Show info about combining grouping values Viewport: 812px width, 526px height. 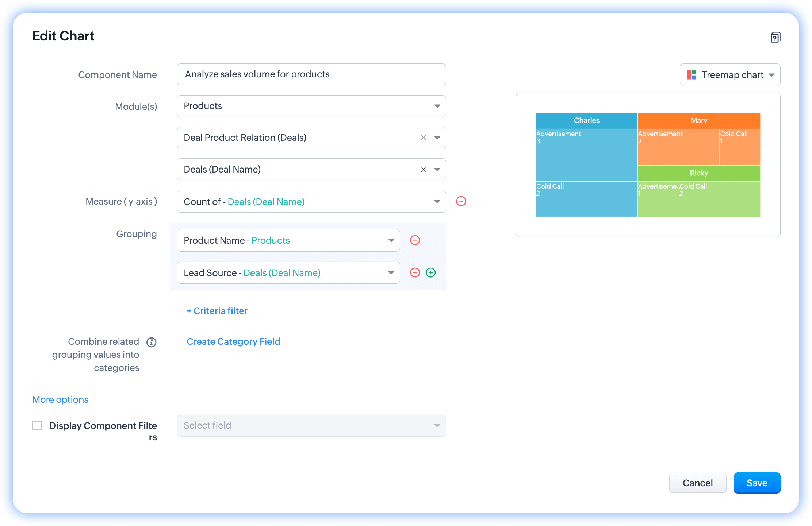[152, 342]
